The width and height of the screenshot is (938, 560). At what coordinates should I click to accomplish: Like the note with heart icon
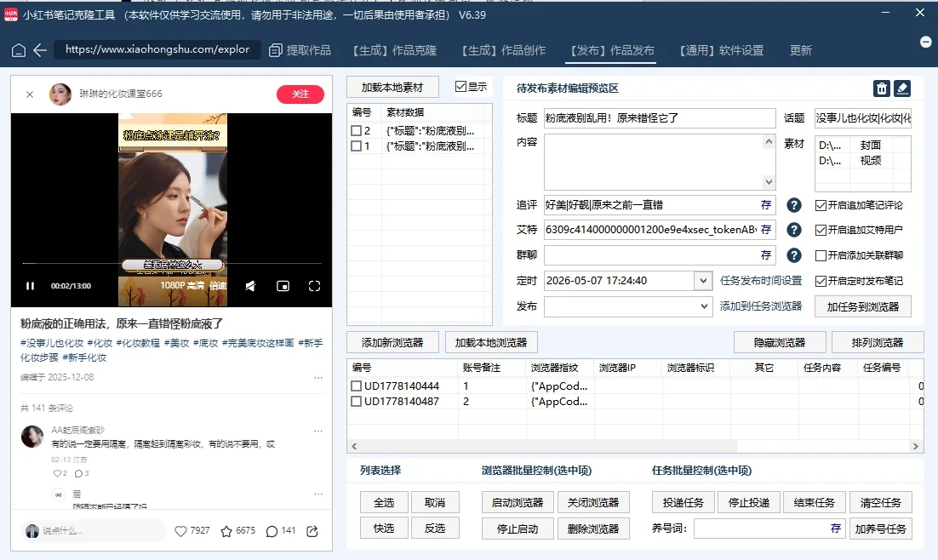point(180,531)
